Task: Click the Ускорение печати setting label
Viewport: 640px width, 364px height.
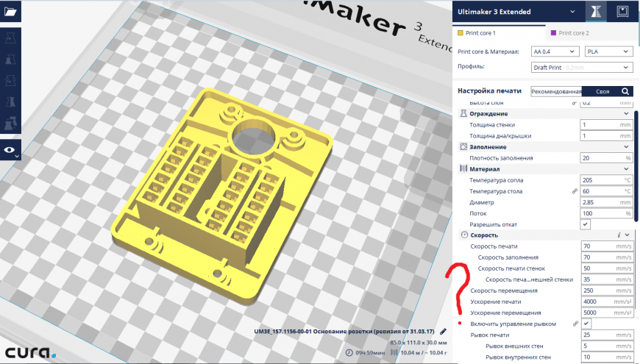Action: coord(496,301)
